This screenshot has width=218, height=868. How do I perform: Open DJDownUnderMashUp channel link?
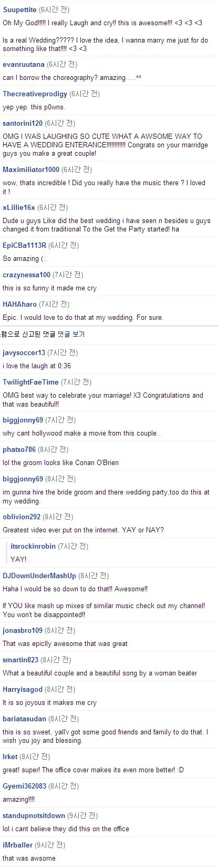click(x=39, y=576)
